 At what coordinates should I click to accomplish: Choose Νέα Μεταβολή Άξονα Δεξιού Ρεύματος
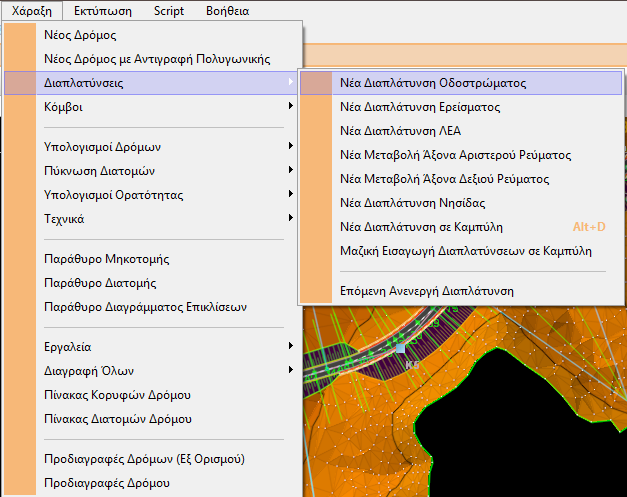tap(461, 179)
